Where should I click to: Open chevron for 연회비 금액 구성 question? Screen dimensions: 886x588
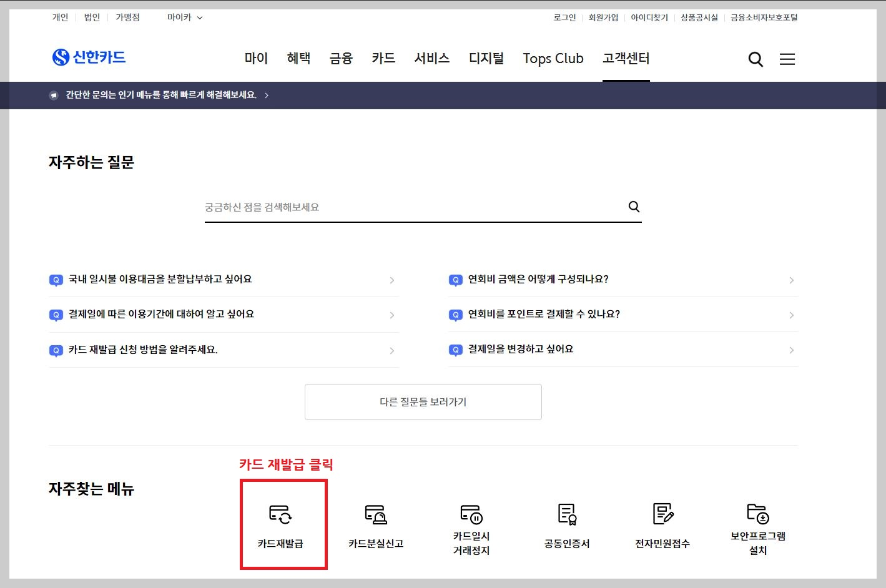pyautogui.click(x=791, y=280)
